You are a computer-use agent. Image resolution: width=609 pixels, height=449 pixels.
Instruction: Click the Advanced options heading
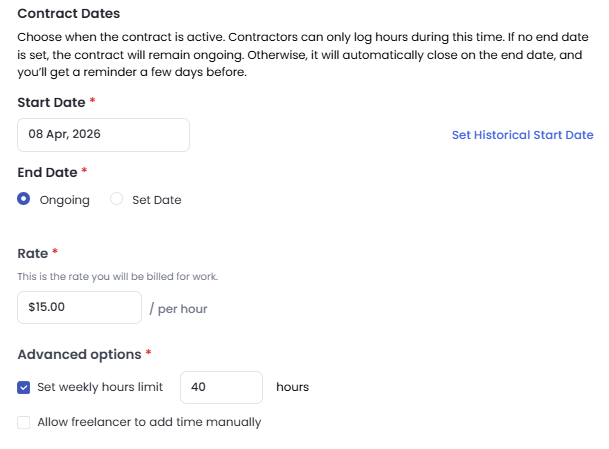click(x=79, y=354)
